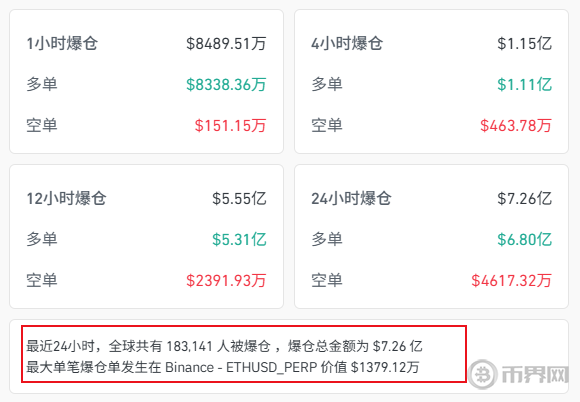Select the 1小时爆仓 heading
The height and width of the screenshot is (402, 580).
(62, 43)
